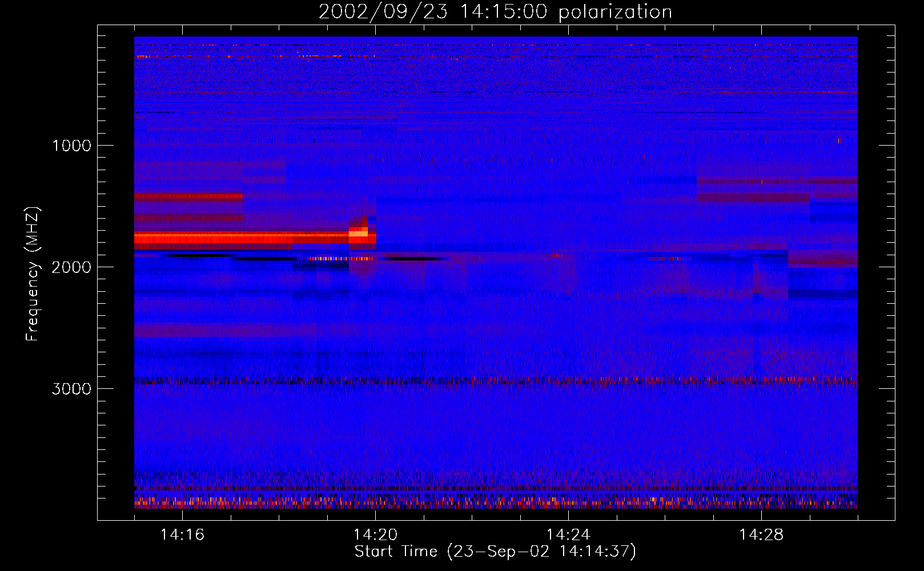
Task: Click the 'Frequency (MHZ)' axis label
Action: (x=33, y=274)
